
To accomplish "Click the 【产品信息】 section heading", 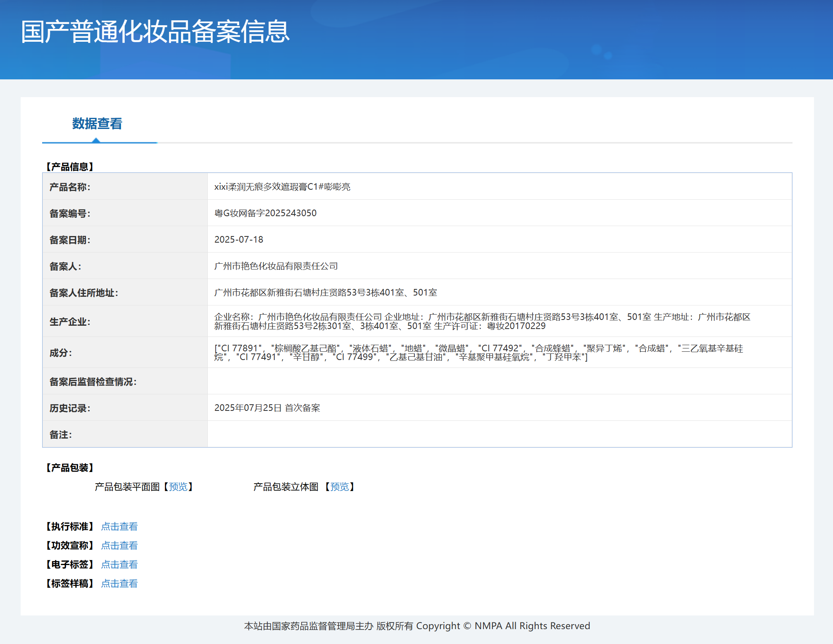I will coord(70,167).
